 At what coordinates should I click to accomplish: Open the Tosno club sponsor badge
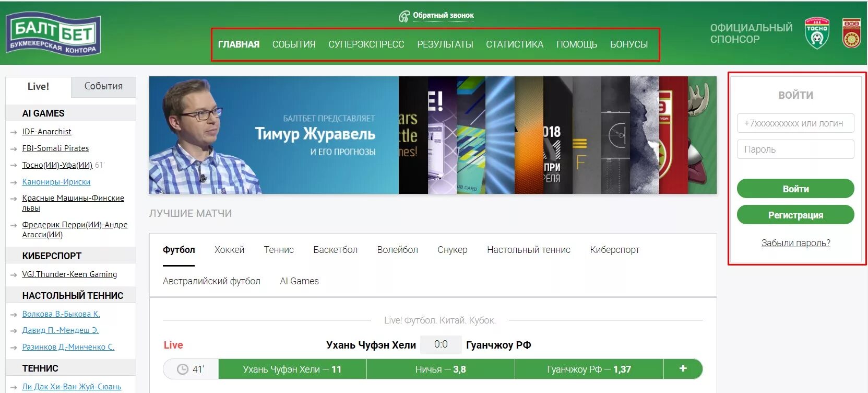click(817, 33)
